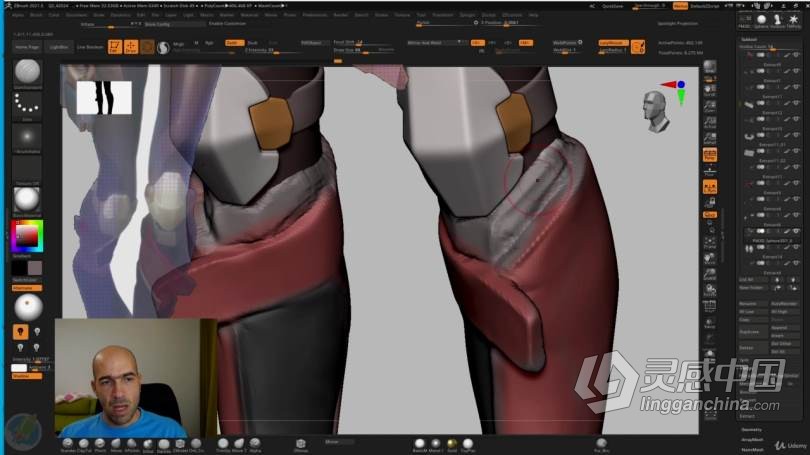The height and width of the screenshot is (455, 810).
Task: Open the Preferences menu
Action: pyautogui.click(x=314, y=15)
